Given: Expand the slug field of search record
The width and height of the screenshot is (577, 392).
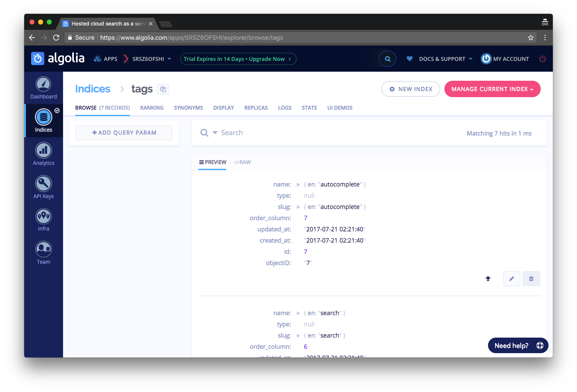Looking at the screenshot, I should 298,335.
